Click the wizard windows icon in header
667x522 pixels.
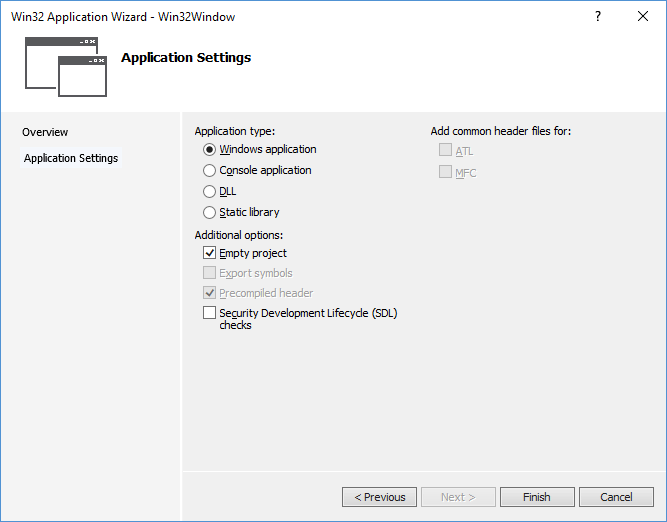(65, 67)
